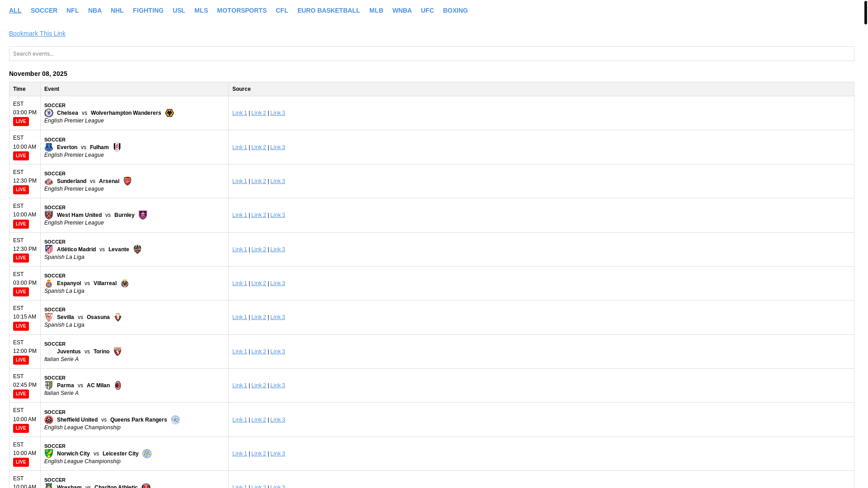Click the Sheffield United crest icon
The height and width of the screenshot is (488, 868).
point(49,420)
